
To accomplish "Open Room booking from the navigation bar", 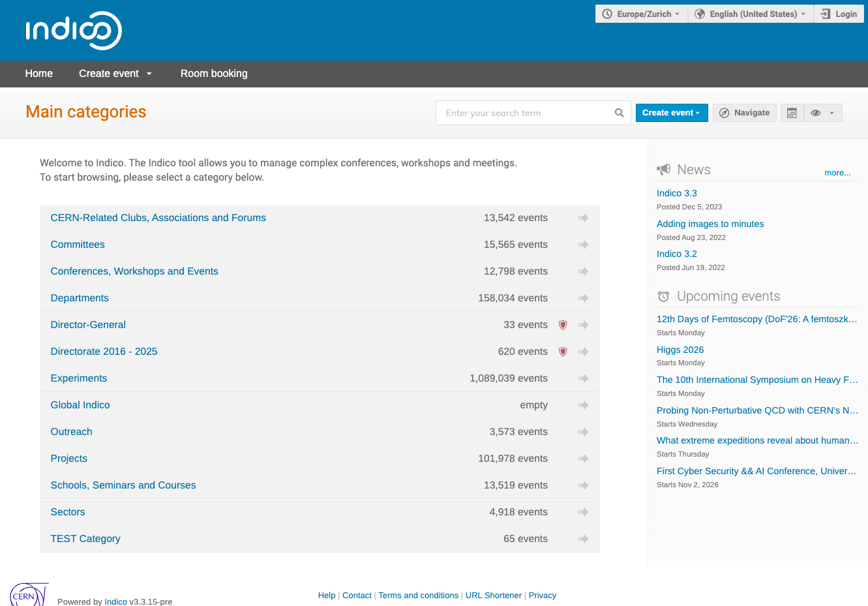I will coord(214,74).
